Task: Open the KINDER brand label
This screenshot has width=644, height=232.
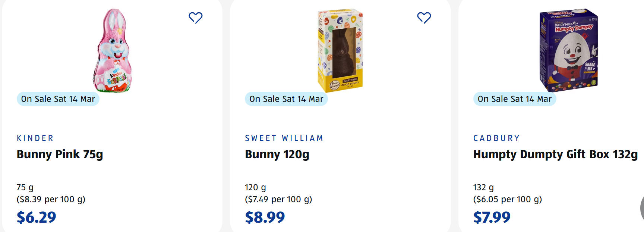Action: point(35,138)
